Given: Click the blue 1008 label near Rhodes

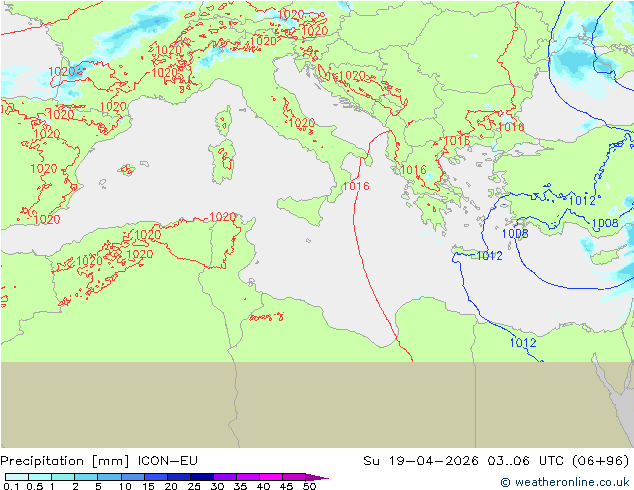Looking at the screenshot, I should pos(515,234).
